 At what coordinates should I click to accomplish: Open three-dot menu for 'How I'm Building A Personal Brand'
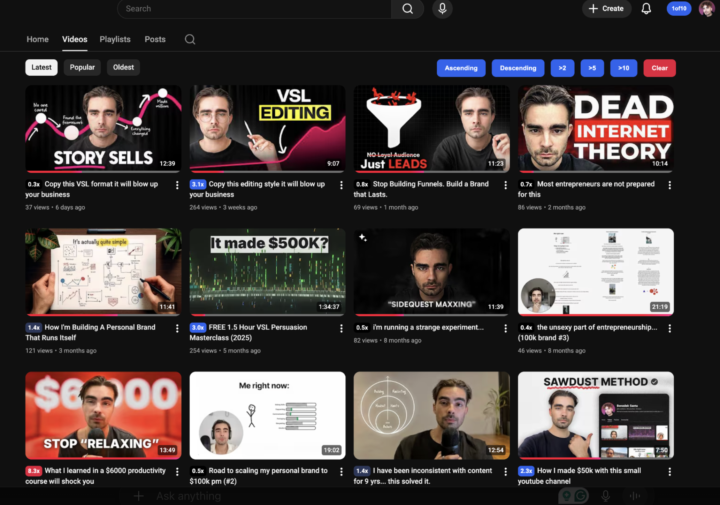click(x=177, y=328)
